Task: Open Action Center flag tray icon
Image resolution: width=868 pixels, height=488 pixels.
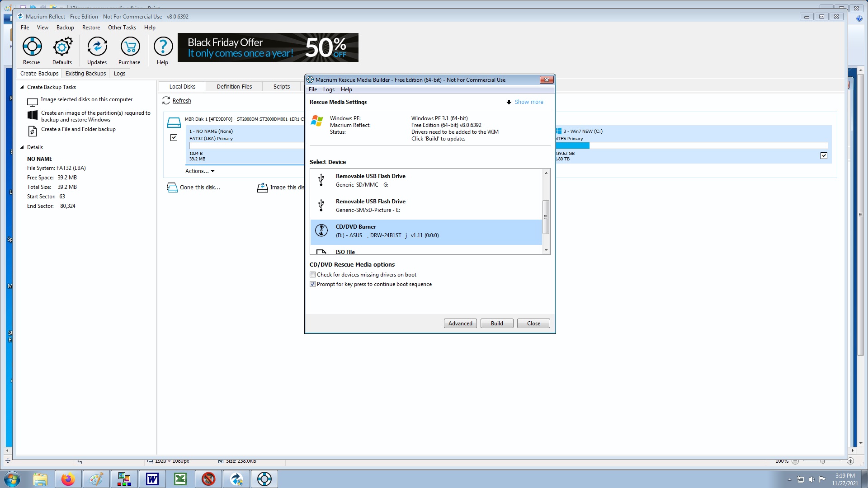Action: coord(822,479)
